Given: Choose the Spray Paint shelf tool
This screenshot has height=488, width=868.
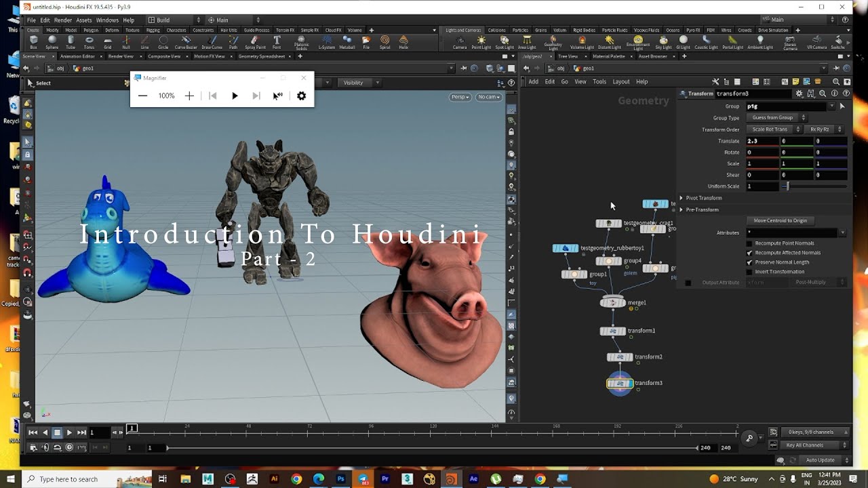Looking at the screenshot, I should click(256, 43).
